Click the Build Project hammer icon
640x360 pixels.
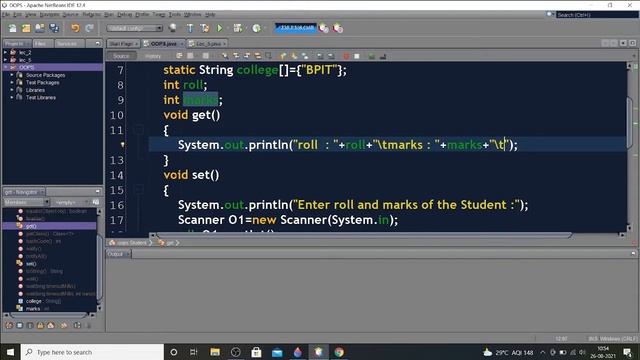pos(190,28)
